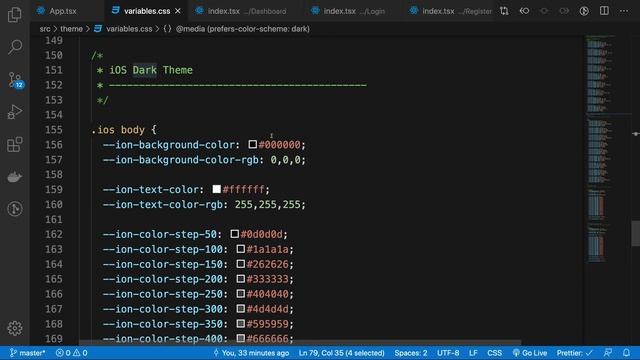This screenshot has height=360, width=640.
Task: Click the feedback icon in status bar
Action: click(x=608, y=353)
